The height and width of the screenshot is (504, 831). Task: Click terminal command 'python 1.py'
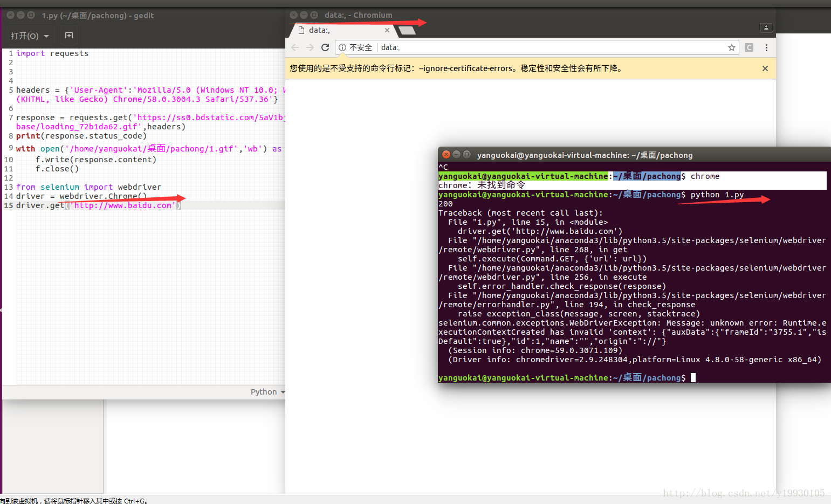point(717,195)
